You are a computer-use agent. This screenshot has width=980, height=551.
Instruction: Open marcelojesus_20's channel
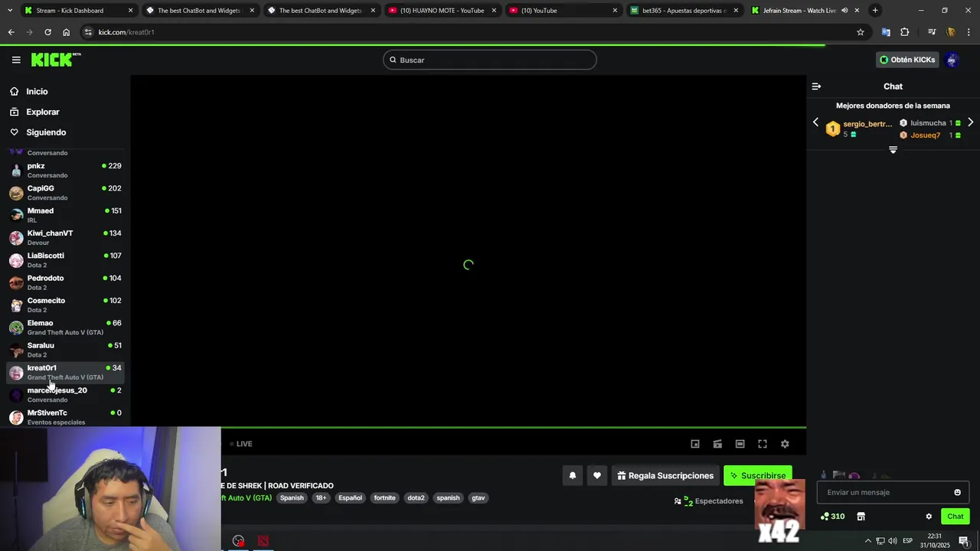coord(65,394)
